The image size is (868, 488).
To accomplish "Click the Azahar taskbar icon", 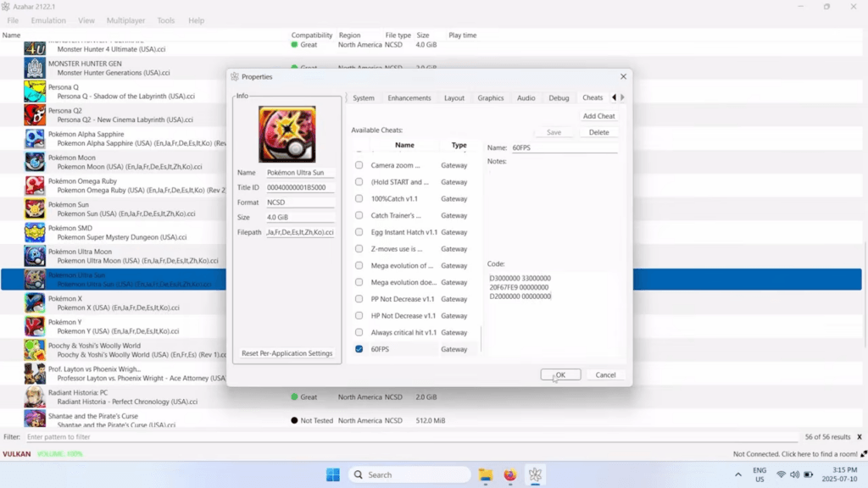I will pyautogui.click(x=535, y=474).
